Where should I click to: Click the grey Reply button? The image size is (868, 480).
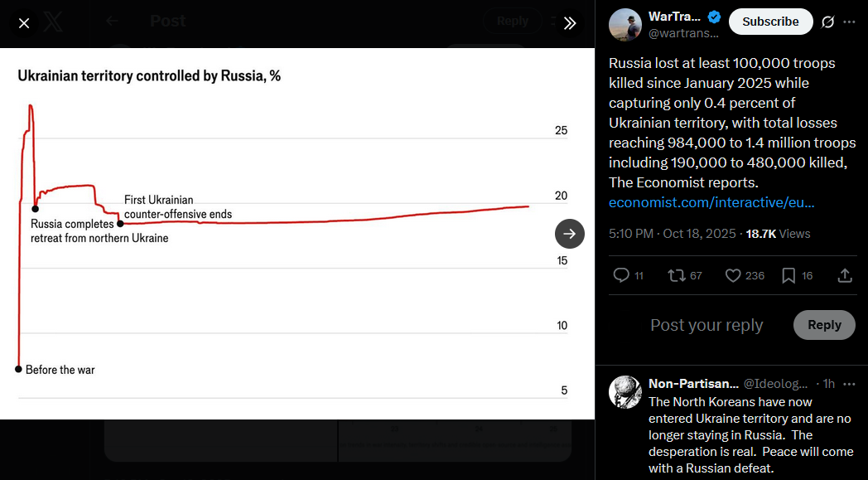(x=824, y=325)
